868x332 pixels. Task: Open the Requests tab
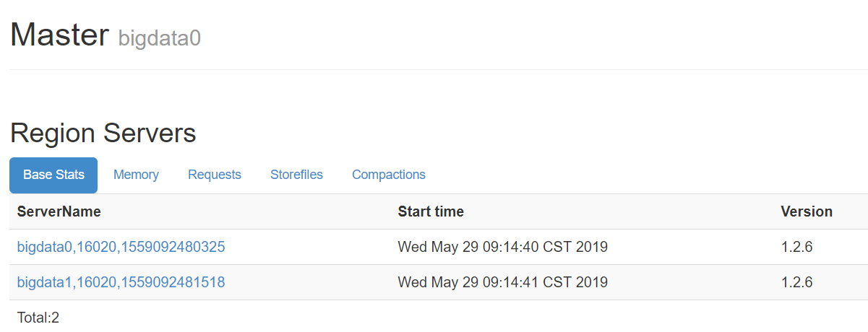[215, 175]
